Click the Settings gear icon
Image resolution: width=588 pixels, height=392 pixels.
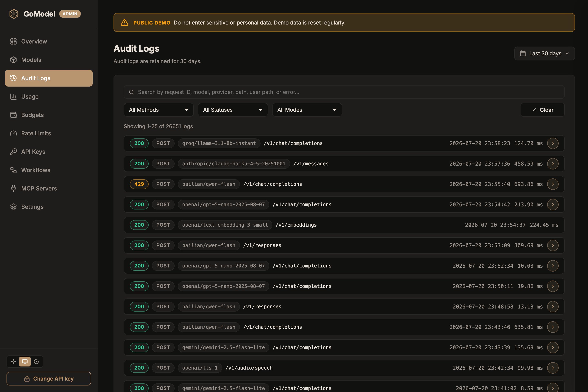(x=13, y=207)
